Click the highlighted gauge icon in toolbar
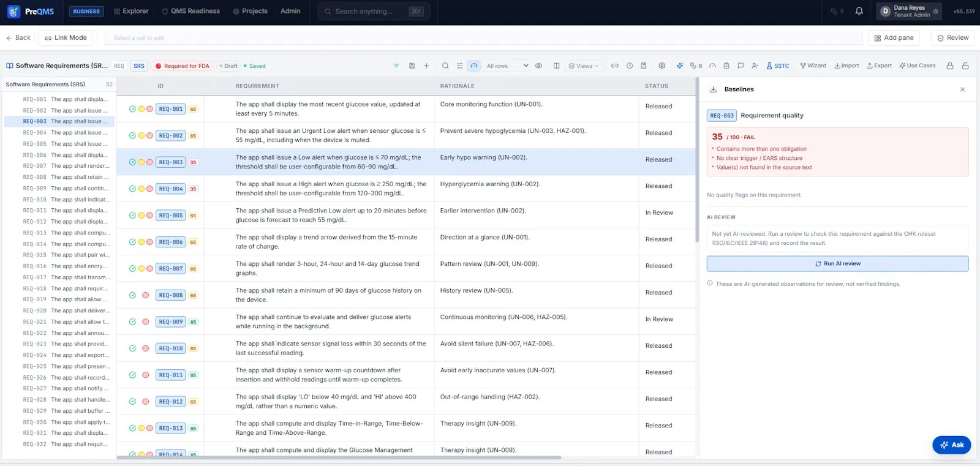980x466 pixels. 474,66
